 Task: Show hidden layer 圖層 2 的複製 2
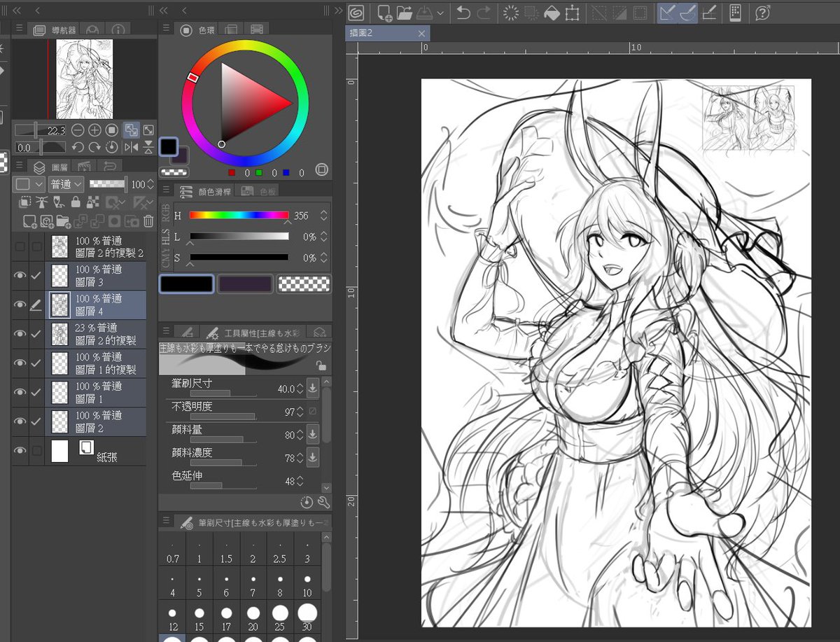click(x=20, y=246)
